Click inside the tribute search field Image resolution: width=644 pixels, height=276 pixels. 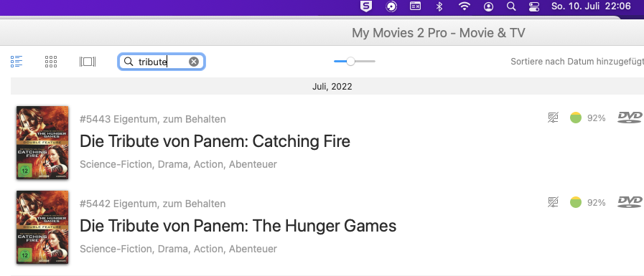(x=162, y=62)
